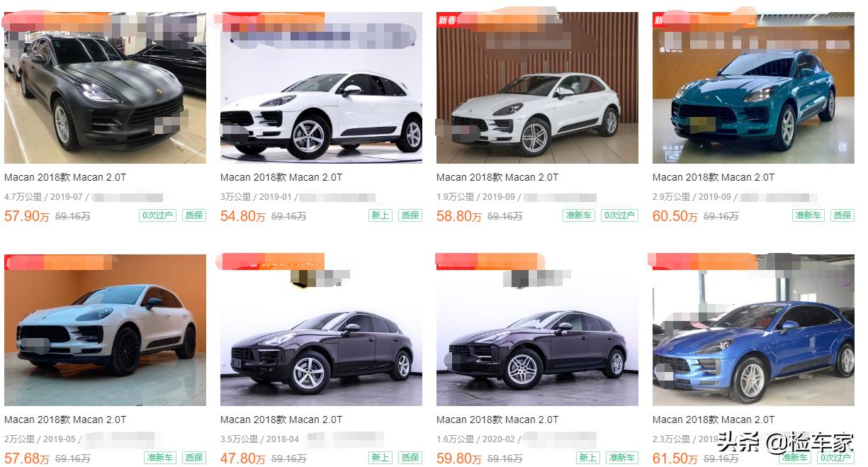Click the 质保 tag on 60.50万 listing
This screenshot has width=868, height=467.
point(842,215)
